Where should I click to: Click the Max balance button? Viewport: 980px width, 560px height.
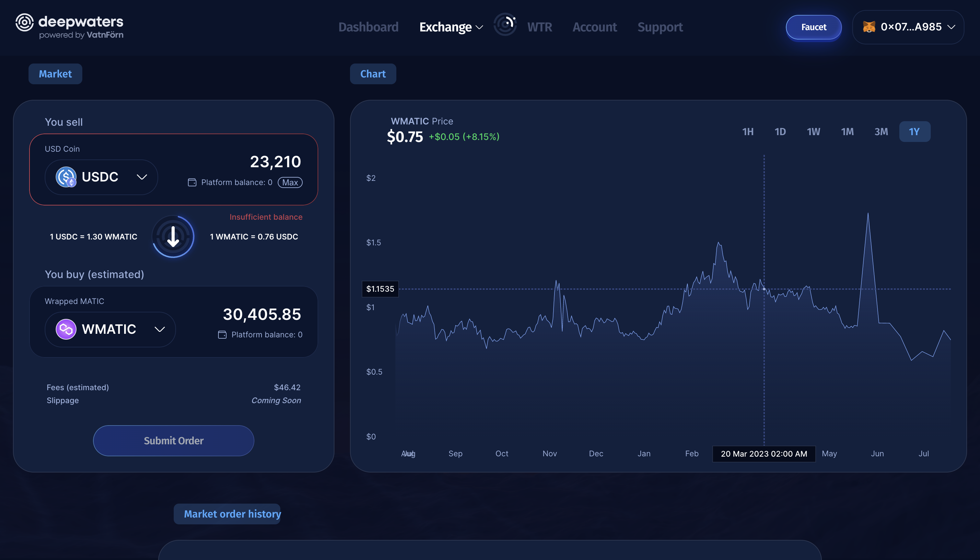click(290, 182)
